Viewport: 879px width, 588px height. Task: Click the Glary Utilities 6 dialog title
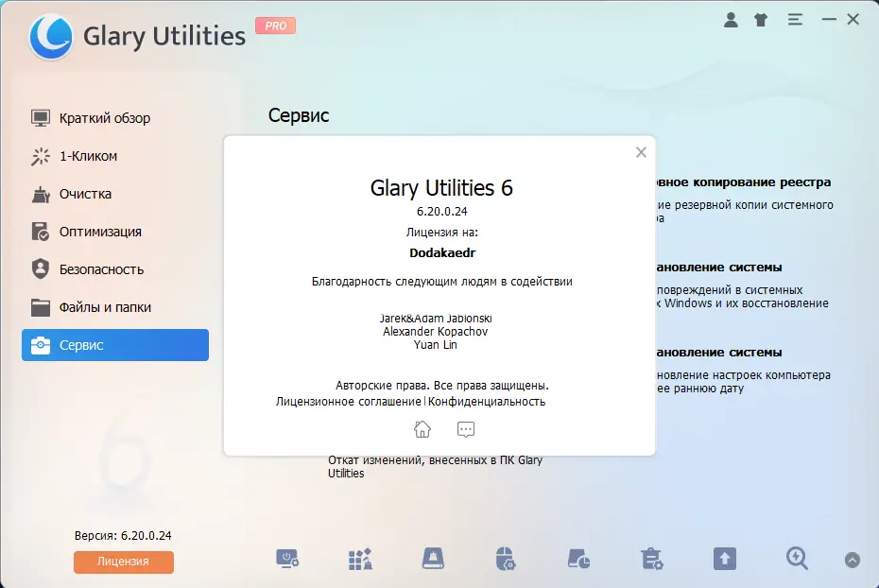(441, 188)
